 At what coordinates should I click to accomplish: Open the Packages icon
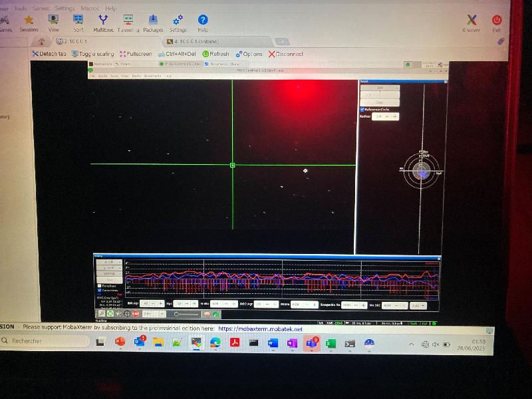click(153, 23)
